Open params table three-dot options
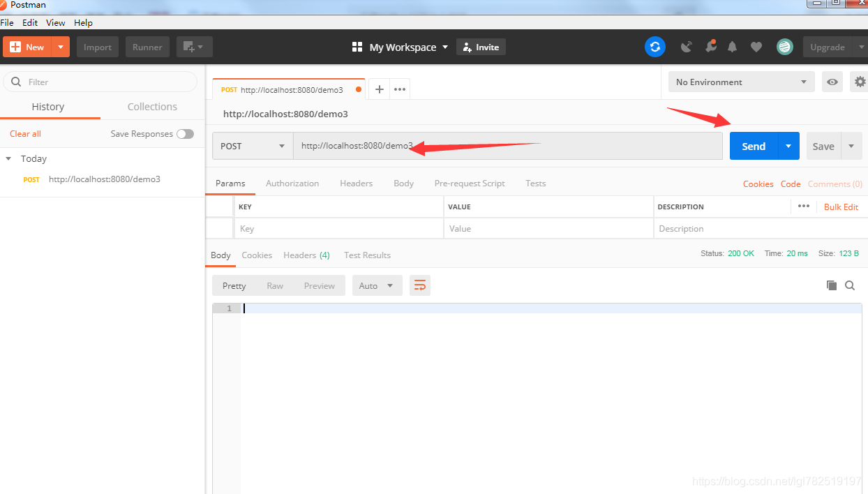The width and height of the screenshot is (868, 494). pyautogui.click(x=804, y=206)
